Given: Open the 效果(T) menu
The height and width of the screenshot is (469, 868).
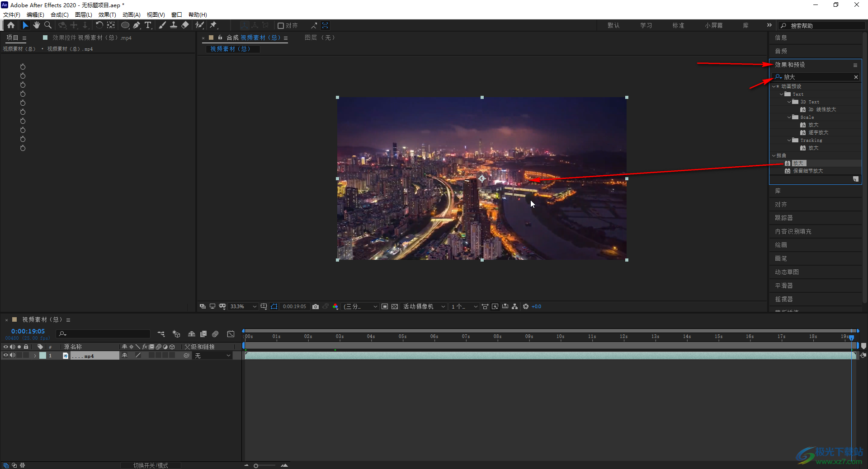Looking at the screenshot, I should pos(107,14).
